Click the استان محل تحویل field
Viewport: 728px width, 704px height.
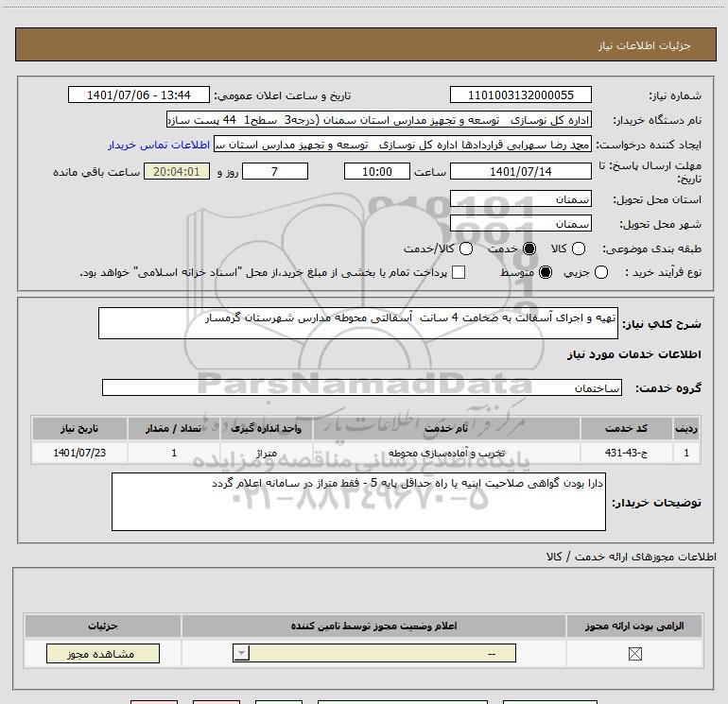click(520, 199)
